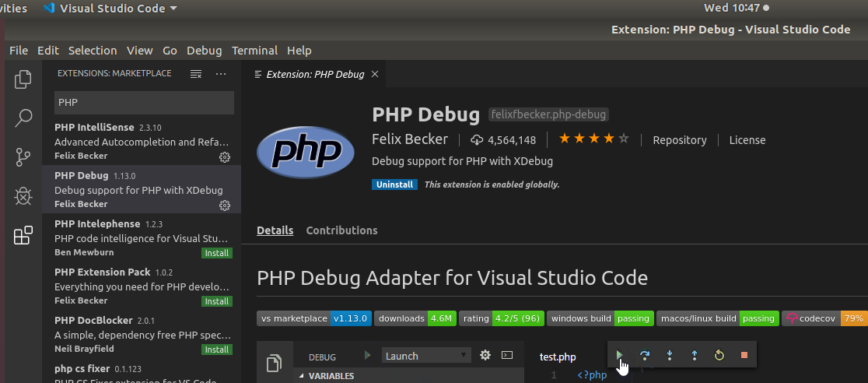Screen dimensions: 868x383
Task: Open manage gear for PHP IntelliSense
Action: [224, 157]
